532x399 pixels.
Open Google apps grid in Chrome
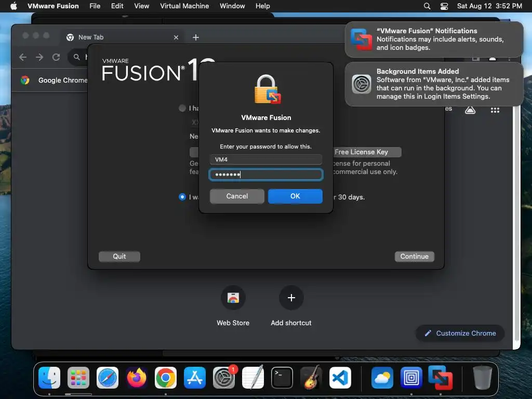coord(495,110)
